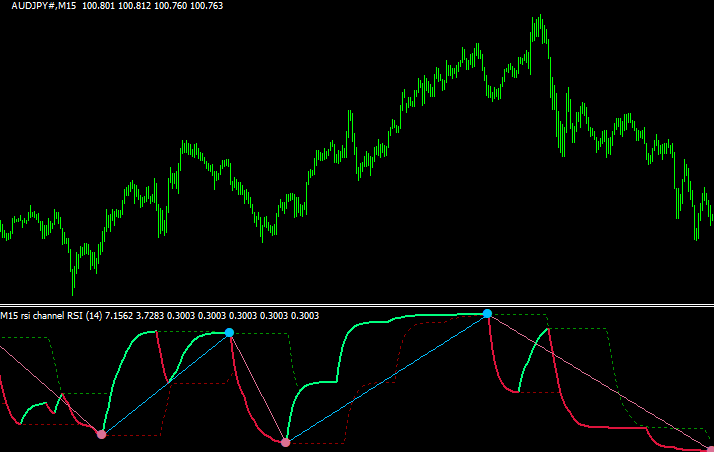Click the M15 rsi channel RSI (14) label
The height and width of the screenshot is (452, 714).
pyautogui.click(x=51, y=316)
